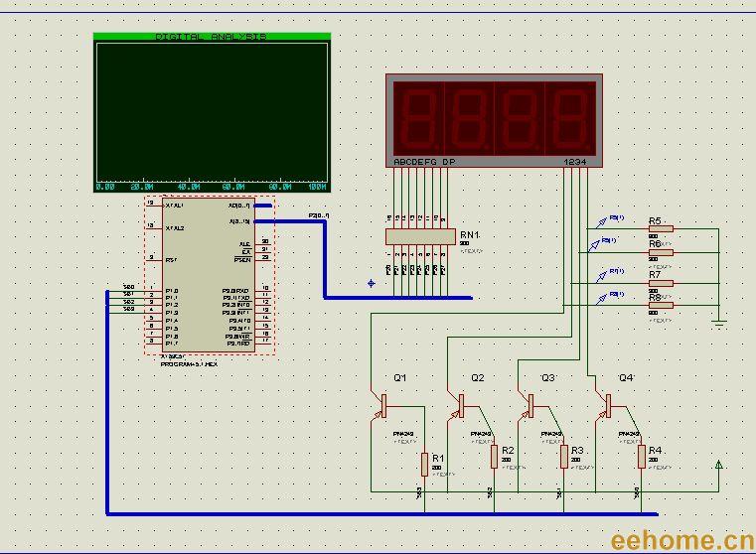Click the R7 reference label

coord(655,275)
